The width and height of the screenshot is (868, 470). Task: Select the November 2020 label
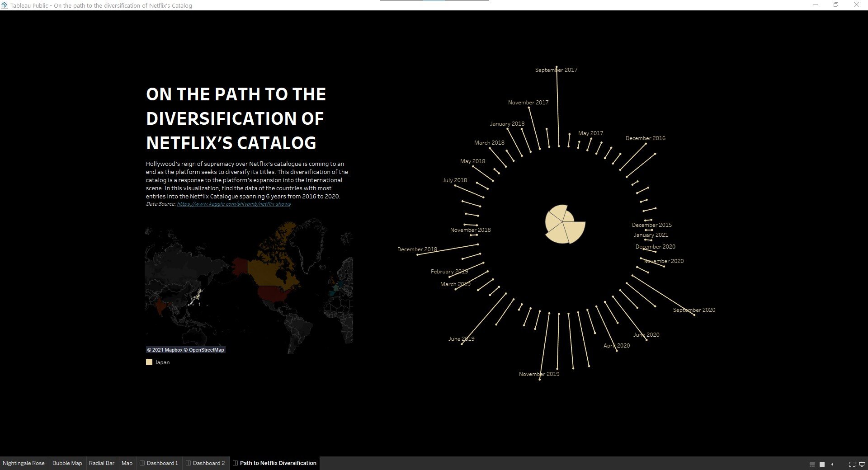tap(663, 261)
